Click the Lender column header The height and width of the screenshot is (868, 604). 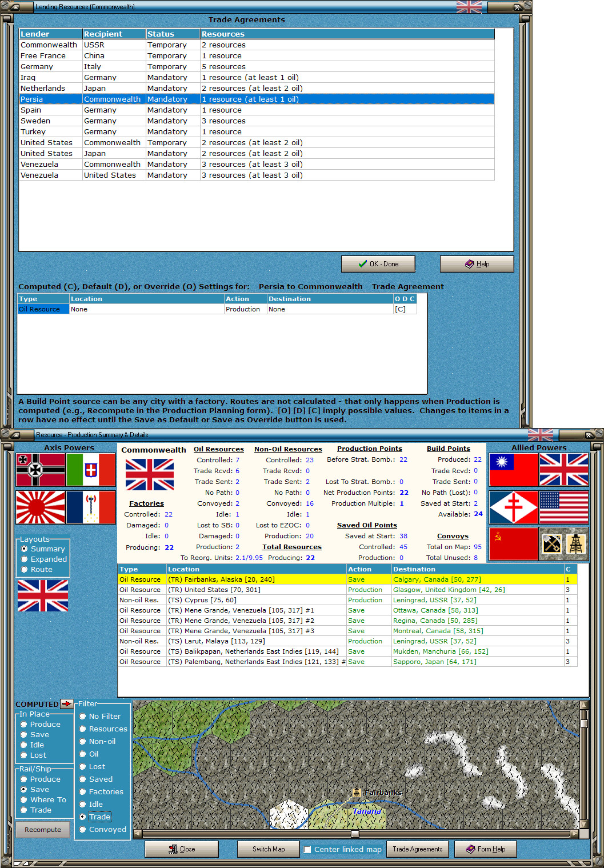tap(51, 34)
